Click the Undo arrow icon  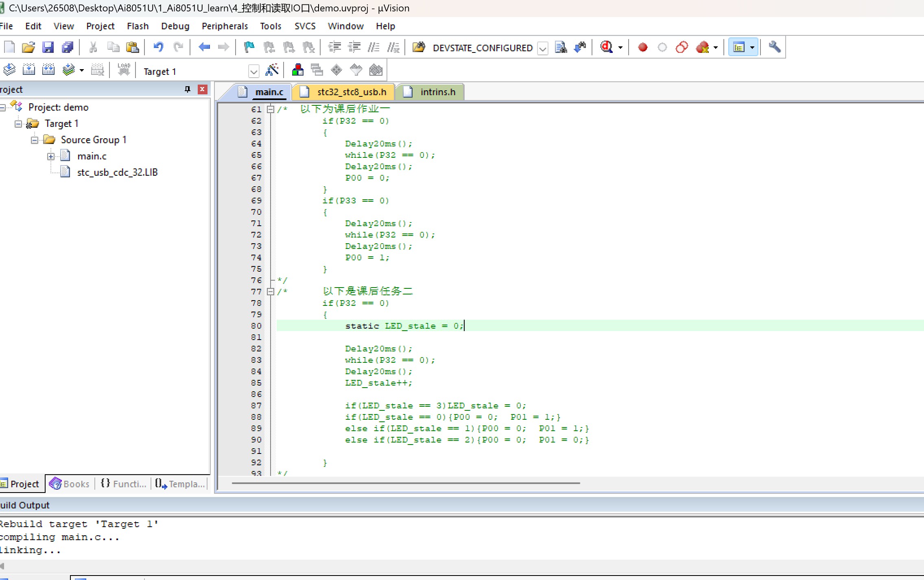[158, 48]
